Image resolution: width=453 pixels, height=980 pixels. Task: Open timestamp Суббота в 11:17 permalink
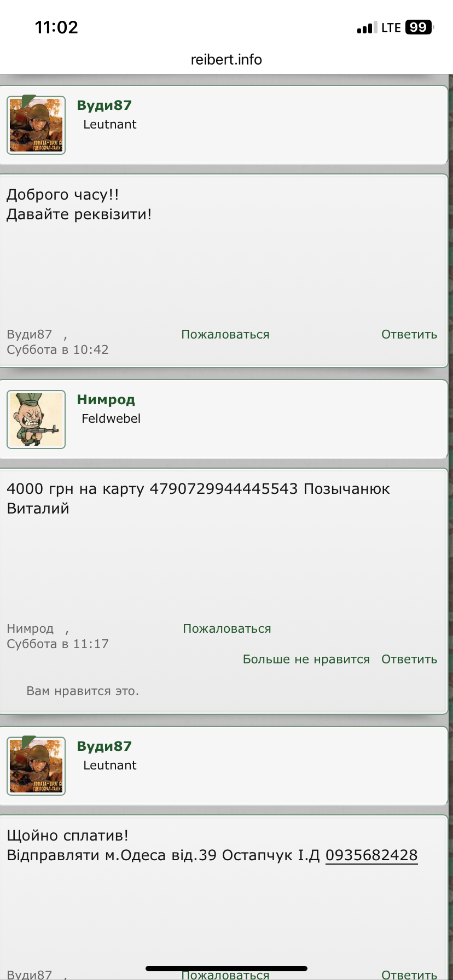(x=57, y=644)
